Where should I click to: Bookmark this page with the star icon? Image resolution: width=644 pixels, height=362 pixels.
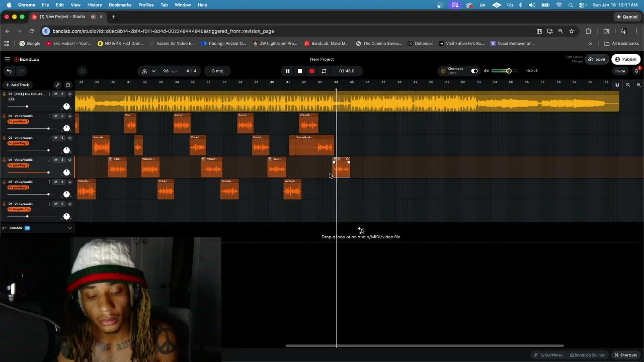572,31
